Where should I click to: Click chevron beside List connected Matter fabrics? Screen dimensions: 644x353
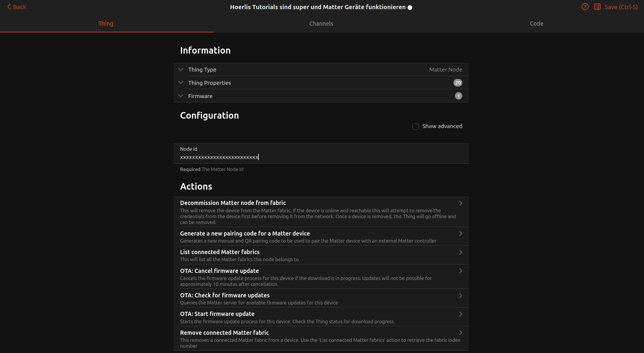click(461, 252)
